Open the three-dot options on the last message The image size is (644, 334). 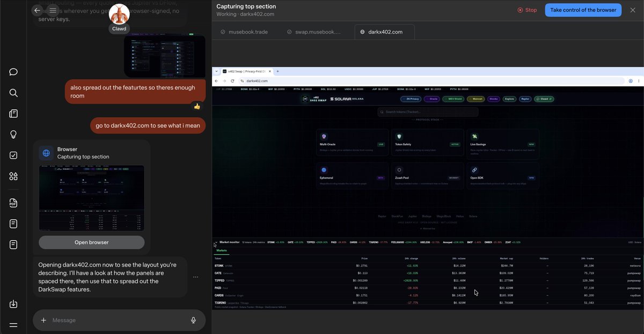point(196,277)
